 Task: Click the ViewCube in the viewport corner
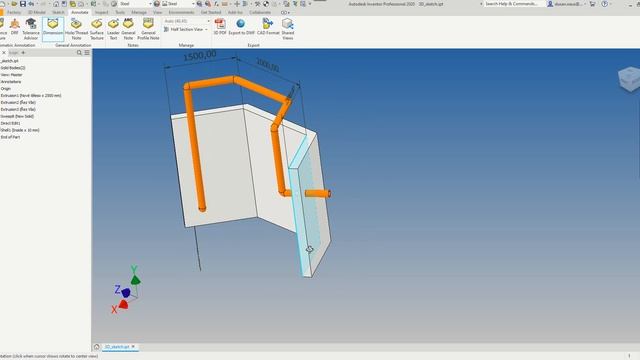tap(629, 78)
